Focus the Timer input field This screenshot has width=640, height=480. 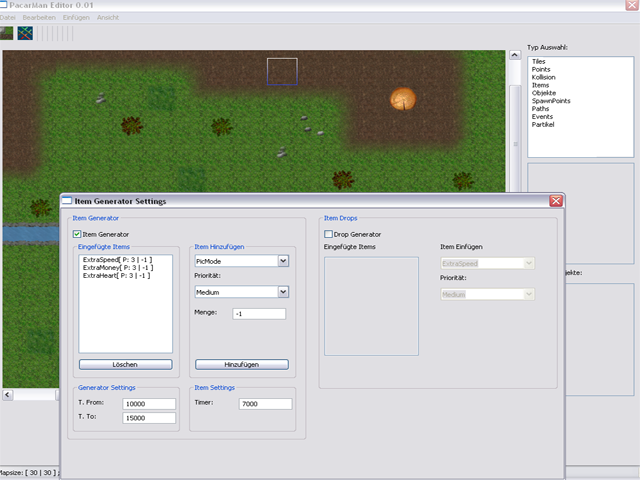pyautogui.click(x=265, y=404)
